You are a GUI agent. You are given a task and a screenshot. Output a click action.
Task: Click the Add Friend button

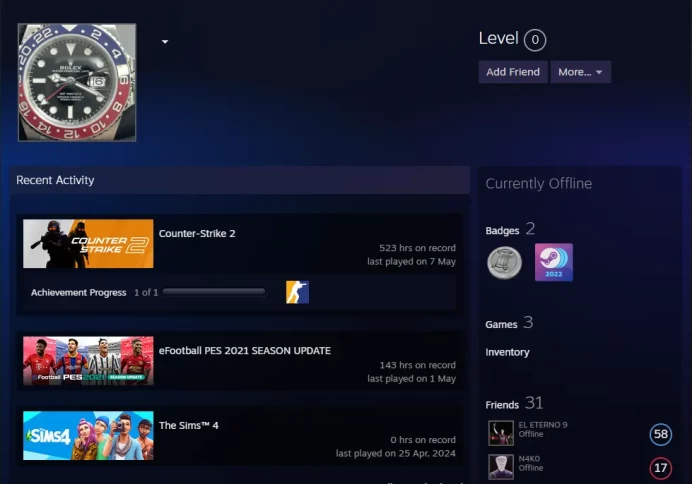click(x=513, y=72)
